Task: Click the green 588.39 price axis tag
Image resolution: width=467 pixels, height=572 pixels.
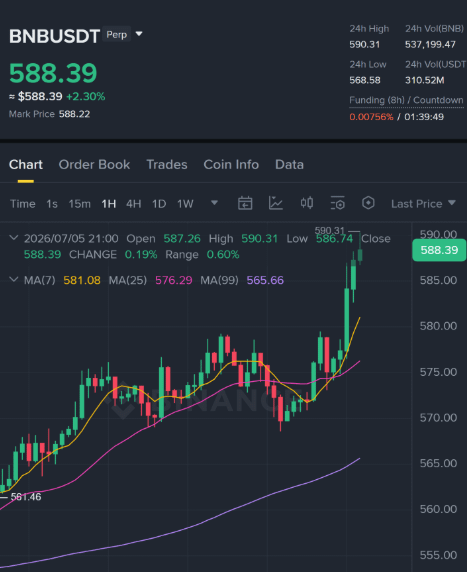Action: 439,250
